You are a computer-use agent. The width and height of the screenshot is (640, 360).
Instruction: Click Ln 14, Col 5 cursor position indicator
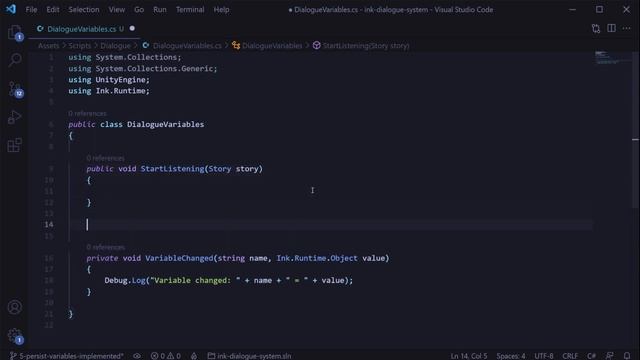click(469, 356)
